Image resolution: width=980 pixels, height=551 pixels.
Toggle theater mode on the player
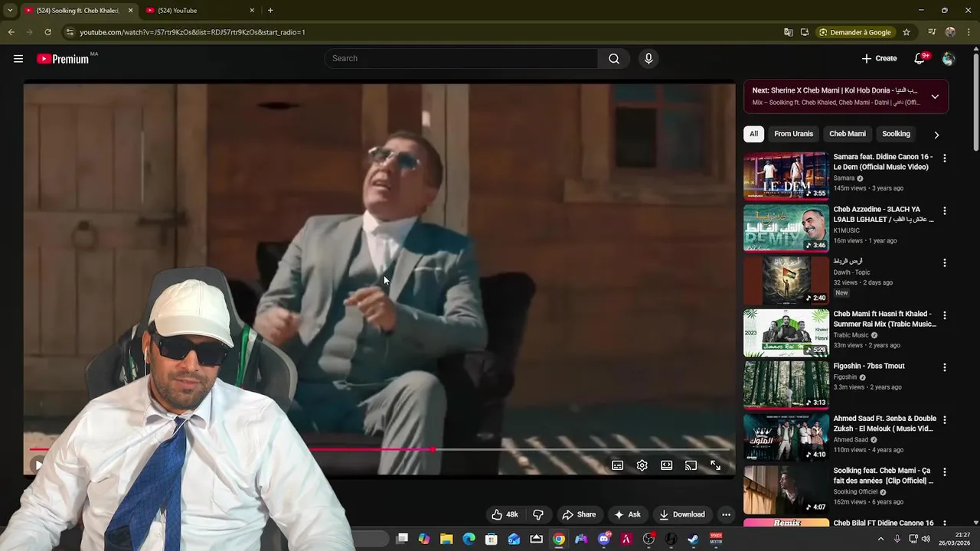667,465
